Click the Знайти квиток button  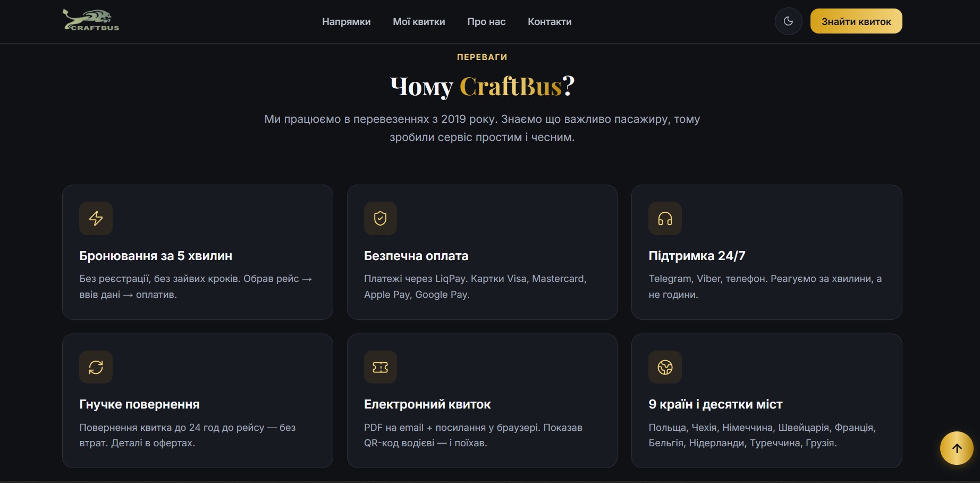(856, 21)
